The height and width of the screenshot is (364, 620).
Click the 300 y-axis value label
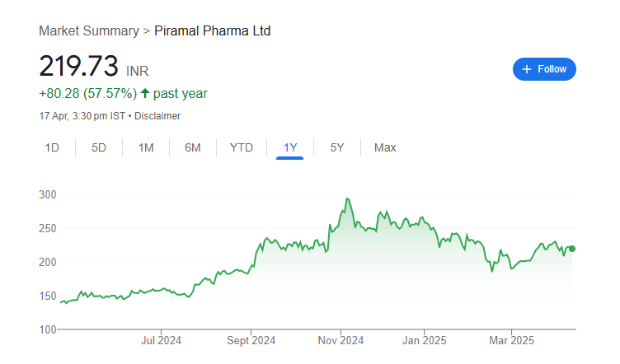click(48, 194)
